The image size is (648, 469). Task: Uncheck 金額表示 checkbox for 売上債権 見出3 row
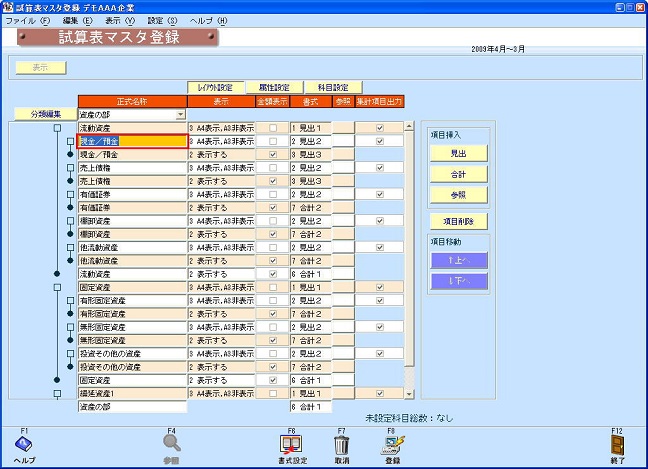[x=273, y=181]
